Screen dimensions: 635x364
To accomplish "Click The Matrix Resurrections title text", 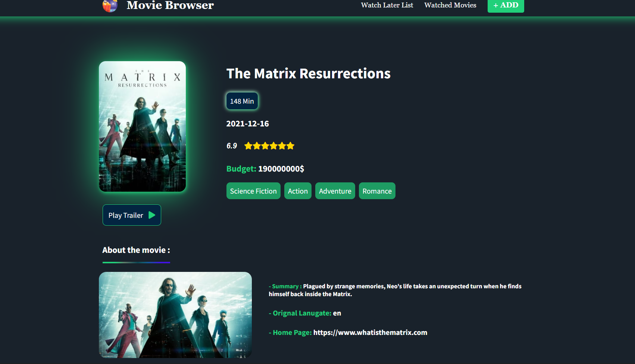I will pyautogui.click(x=309, y=74).
